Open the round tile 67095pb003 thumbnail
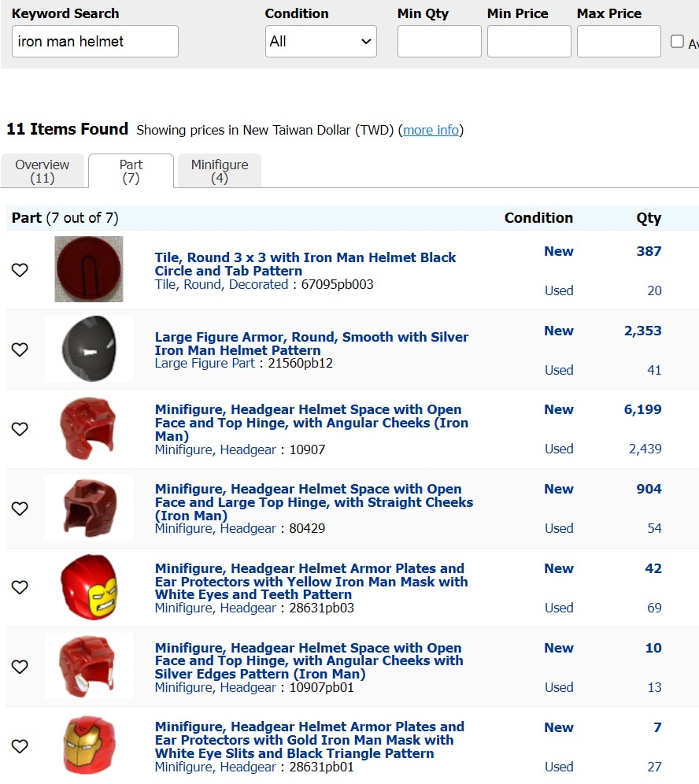The image size is (699, 784). [x=89, y=269]
